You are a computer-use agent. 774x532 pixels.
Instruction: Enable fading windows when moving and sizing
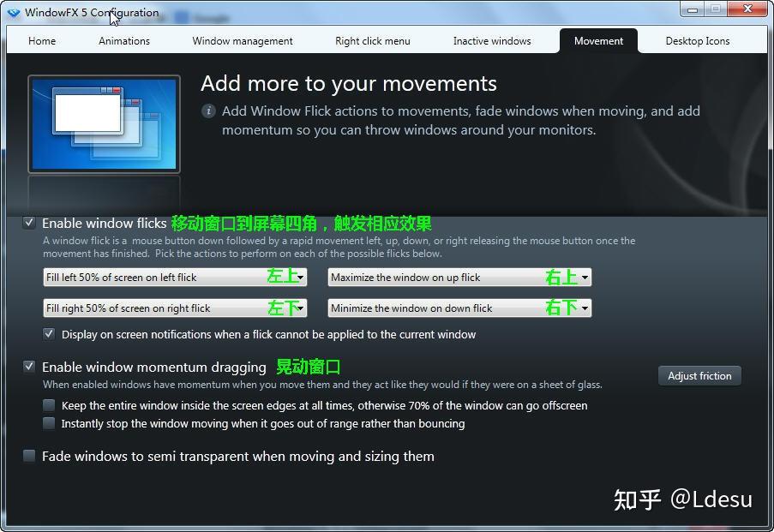coord(28,456)
